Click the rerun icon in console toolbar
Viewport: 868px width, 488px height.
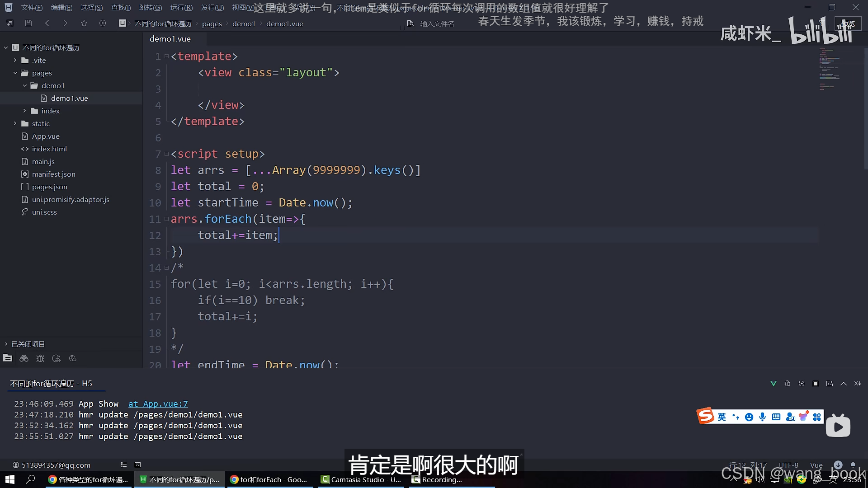pos(802,384)
